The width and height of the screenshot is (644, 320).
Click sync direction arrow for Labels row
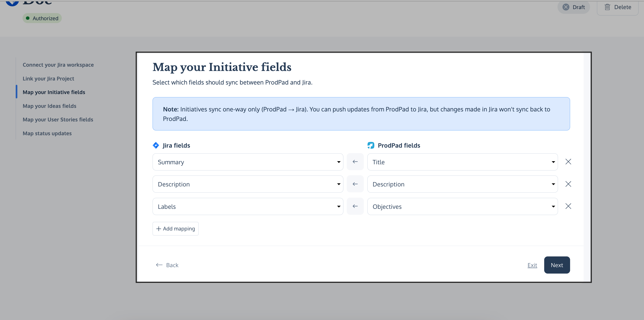355,206
